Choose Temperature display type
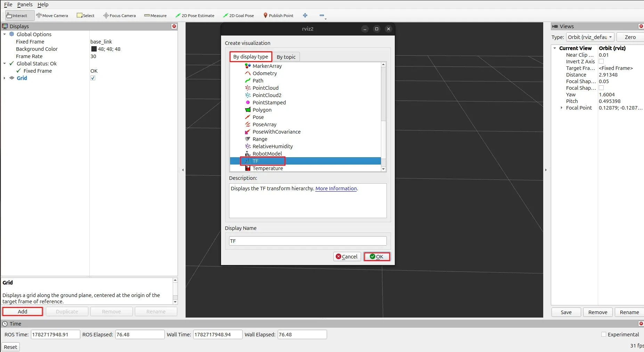 pos(268,168)
